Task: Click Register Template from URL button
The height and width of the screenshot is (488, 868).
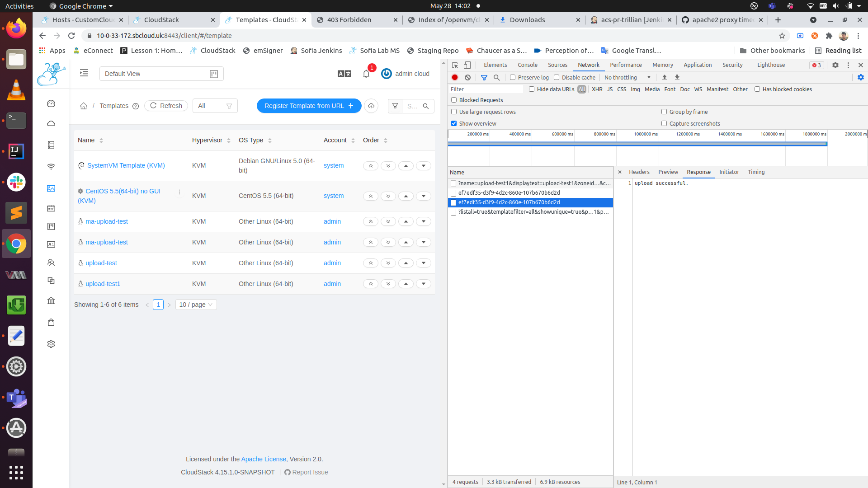Action: [x=309, y=106]
